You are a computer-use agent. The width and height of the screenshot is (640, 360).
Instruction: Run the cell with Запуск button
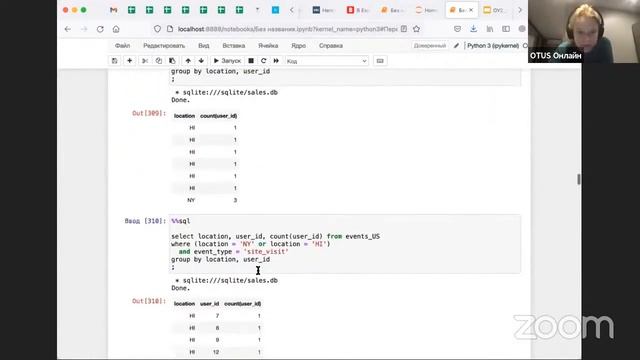[x=227, y=61]
